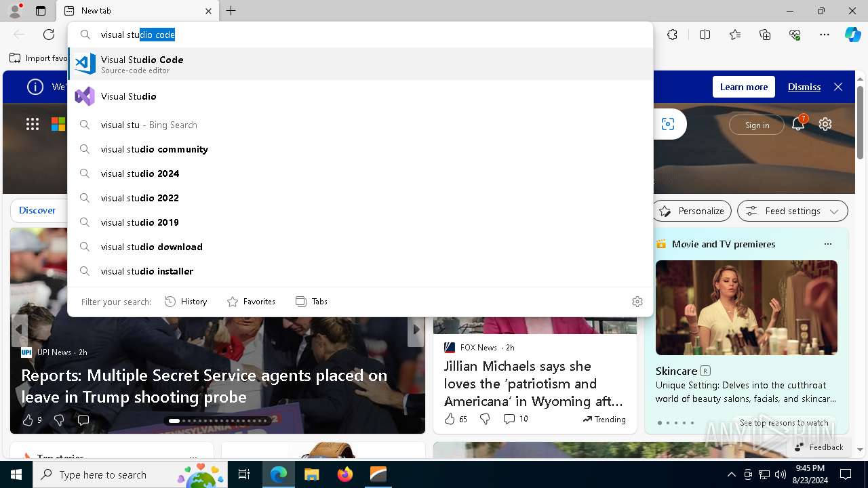Open File Explorer from taskbar
The width and height of the screenshot is (868, 488).
tap(312, 474)
